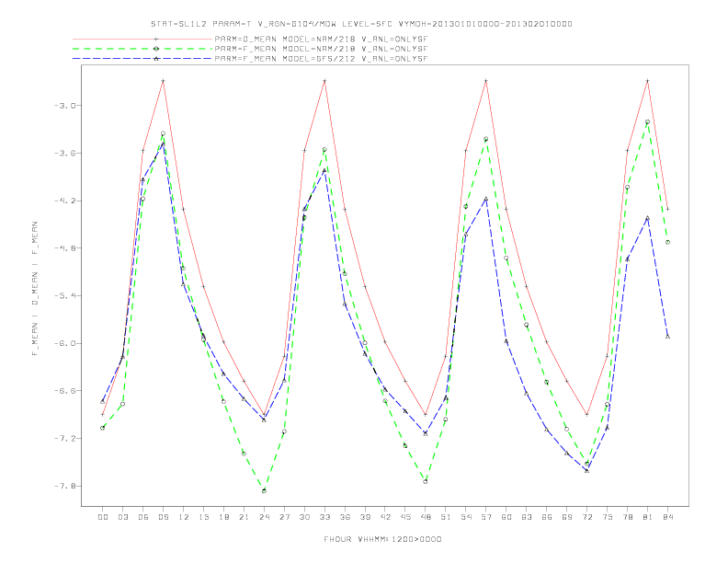
Task: Click the x-axis tick label 33
Action: pos(324,517)
